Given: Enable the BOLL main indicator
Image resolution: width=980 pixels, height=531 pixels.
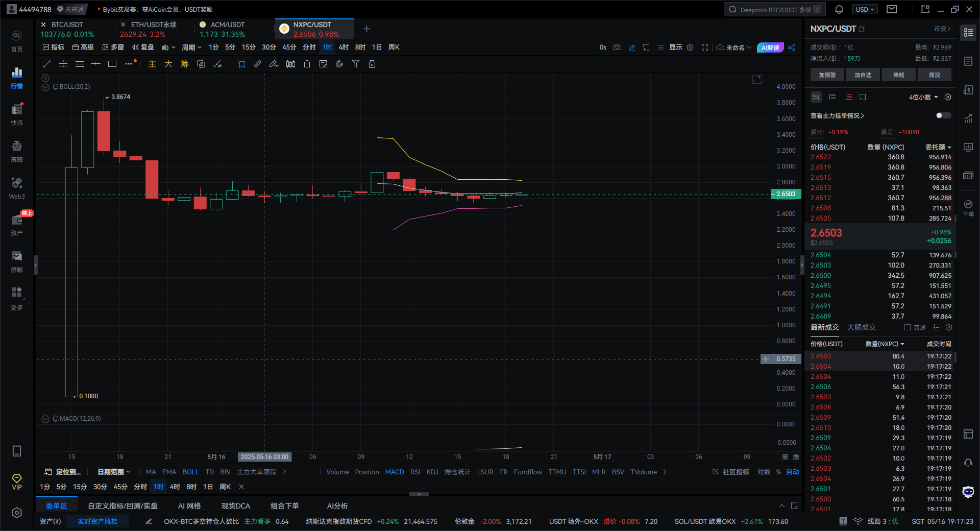Looking at the screenshot, I should pyautogui.click(x=190, y=472).
